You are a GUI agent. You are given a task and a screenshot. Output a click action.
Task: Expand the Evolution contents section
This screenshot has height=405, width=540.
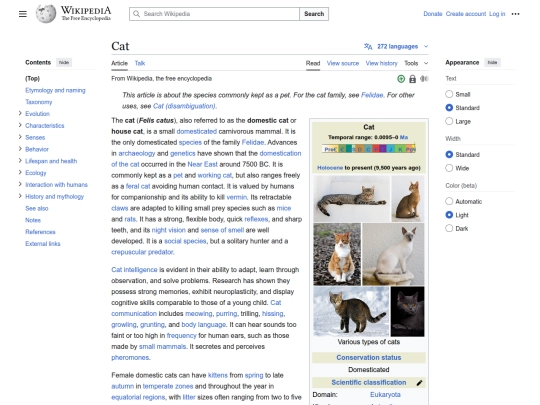20,113
